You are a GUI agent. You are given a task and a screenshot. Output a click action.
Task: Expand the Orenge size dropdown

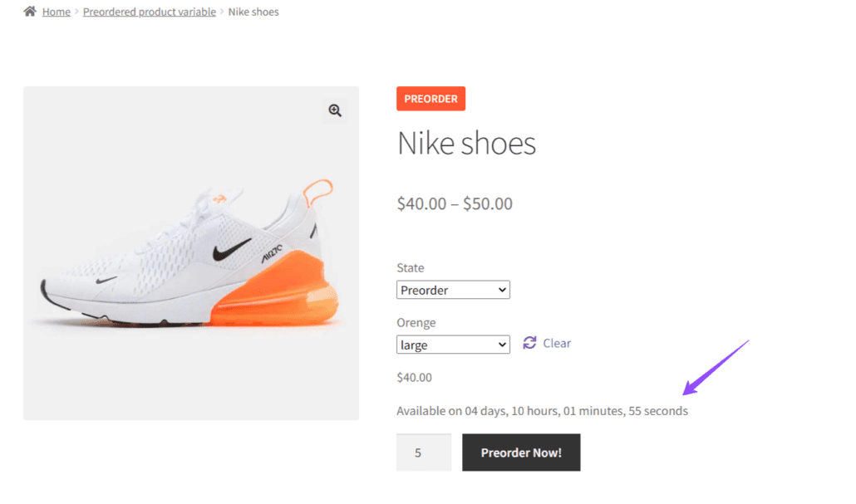click(x=453, y=345)
